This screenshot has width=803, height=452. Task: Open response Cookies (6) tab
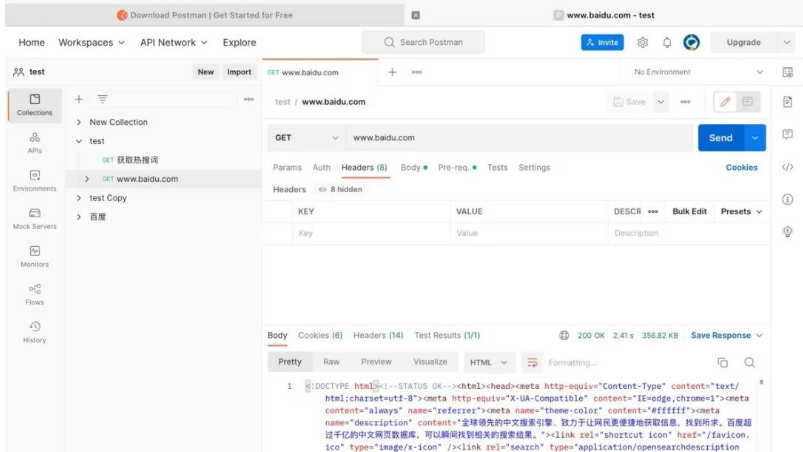pos(320,335)
